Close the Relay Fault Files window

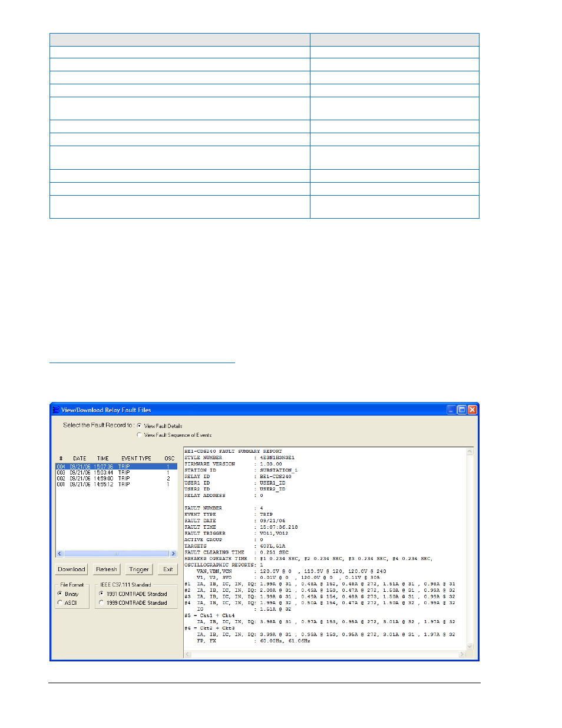point(472,410)
